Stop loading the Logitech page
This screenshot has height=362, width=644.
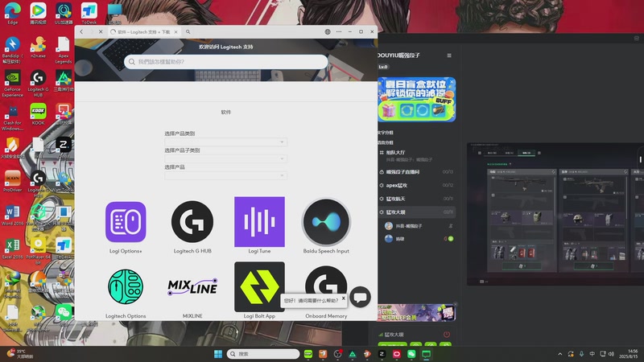pyautogui.click(x=101, y=31)
